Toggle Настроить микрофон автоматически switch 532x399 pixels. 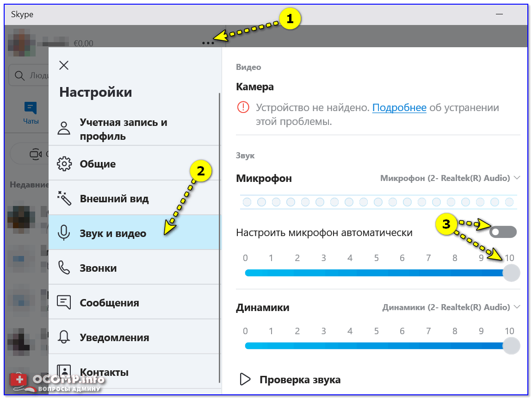point(503,232)
